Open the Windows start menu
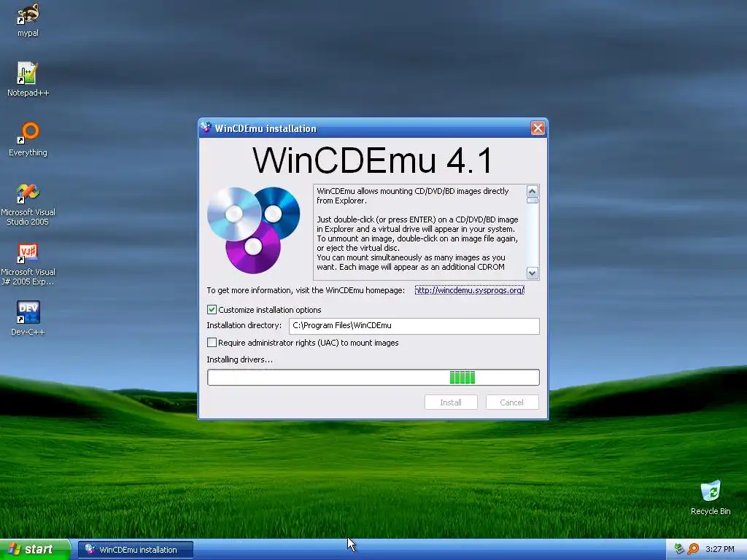This screenshot has height=560, width=747. click(35, 549)
